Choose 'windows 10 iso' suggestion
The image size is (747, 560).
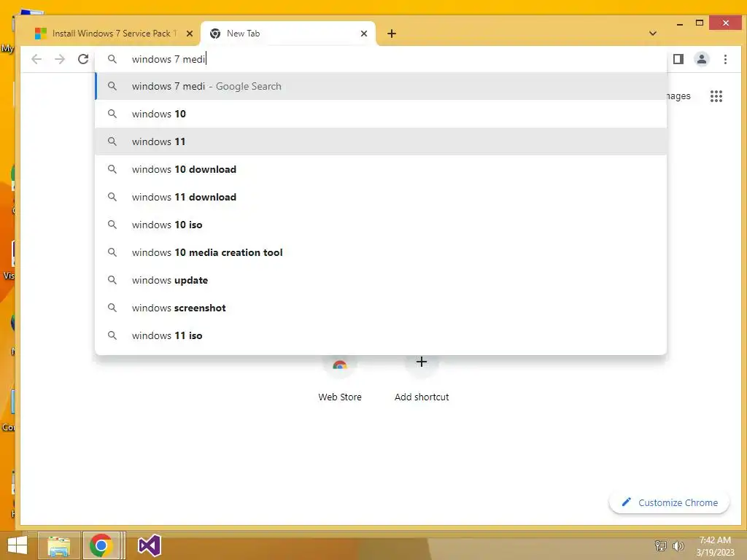381,225
